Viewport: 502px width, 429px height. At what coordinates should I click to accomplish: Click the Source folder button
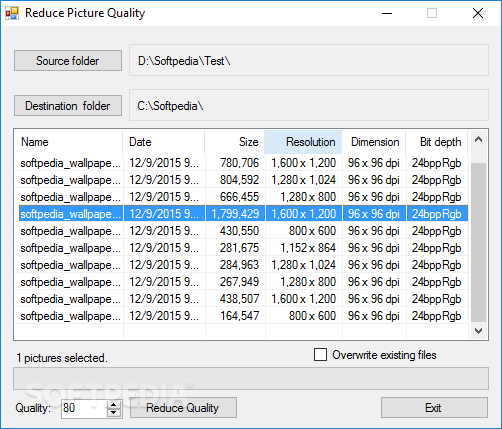point(68,61)
